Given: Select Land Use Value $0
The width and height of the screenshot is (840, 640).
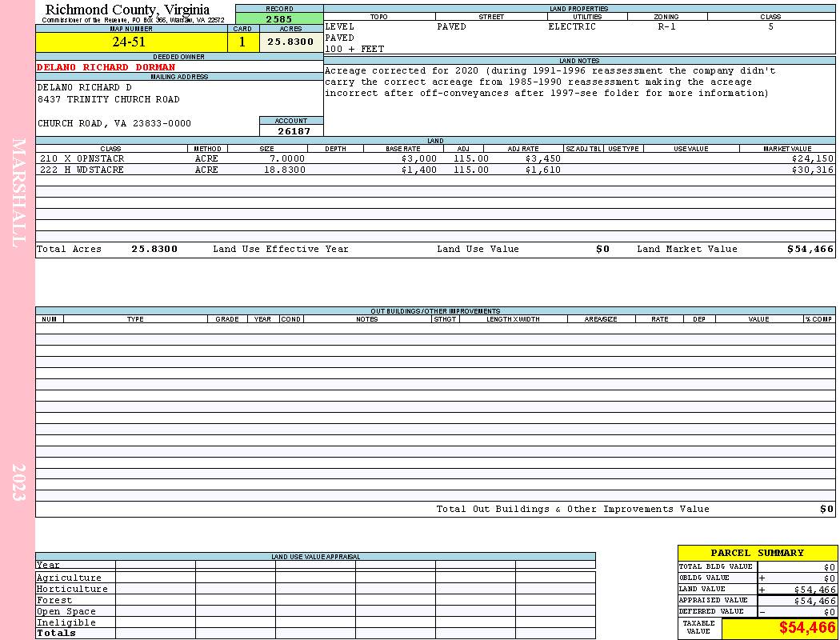Looking at the screenshot, I should pyautogui.click(x=602, y=249).
